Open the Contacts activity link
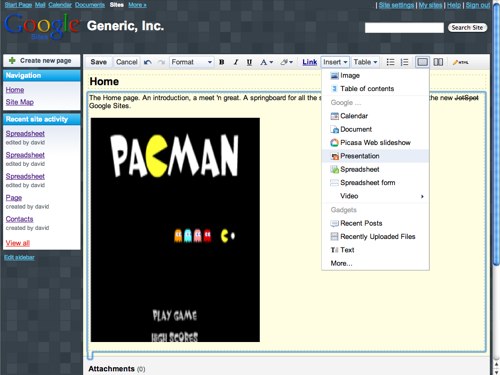Viewport: 500px width, 375px height. click(x=19, y=219)
